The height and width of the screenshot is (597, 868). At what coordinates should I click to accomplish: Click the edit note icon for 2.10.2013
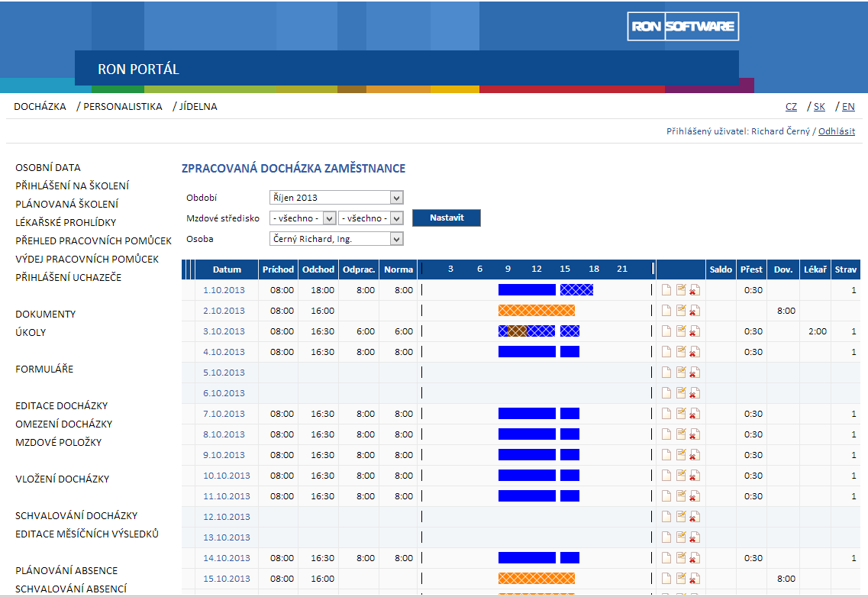coord(680,311)
